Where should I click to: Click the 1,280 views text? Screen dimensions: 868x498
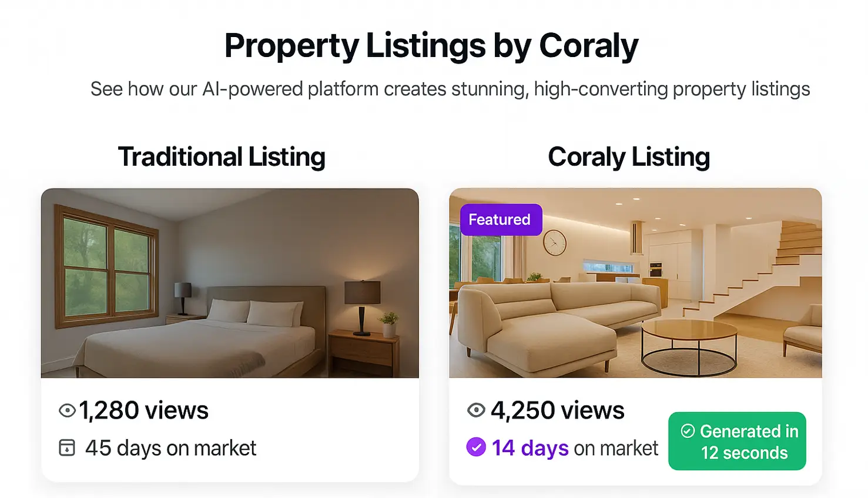(x=144, y=410)
